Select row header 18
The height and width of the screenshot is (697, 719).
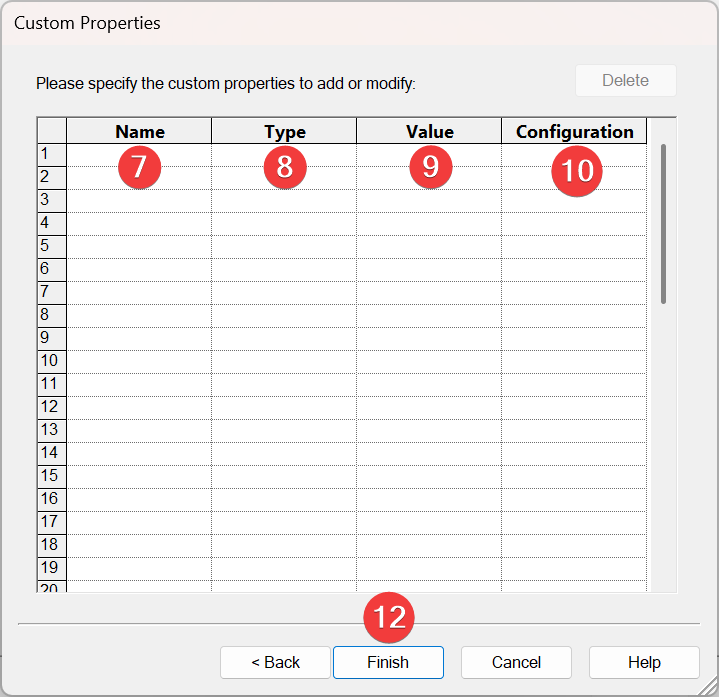click(52, 546)
